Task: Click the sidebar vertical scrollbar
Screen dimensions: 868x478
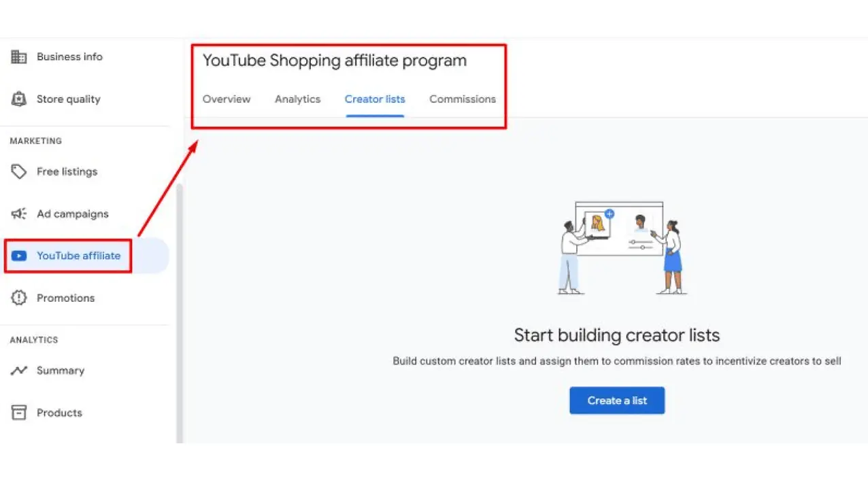Action: pos(180,313)
